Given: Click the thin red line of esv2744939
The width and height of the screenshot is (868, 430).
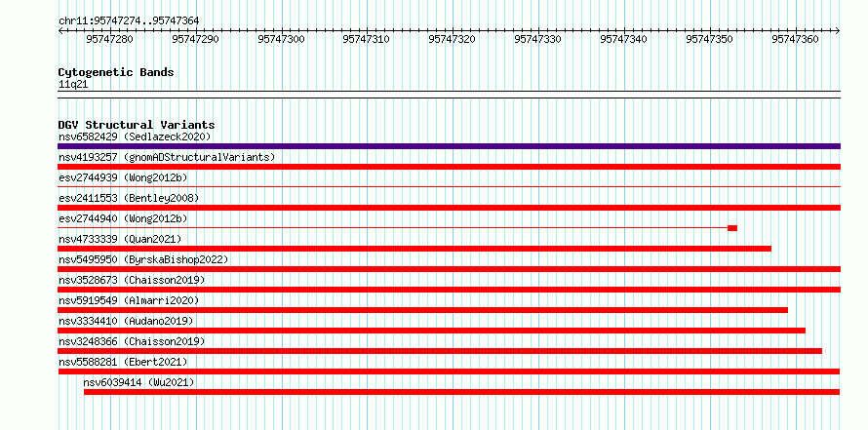Looking at the screenshot, I should (449, 187).
